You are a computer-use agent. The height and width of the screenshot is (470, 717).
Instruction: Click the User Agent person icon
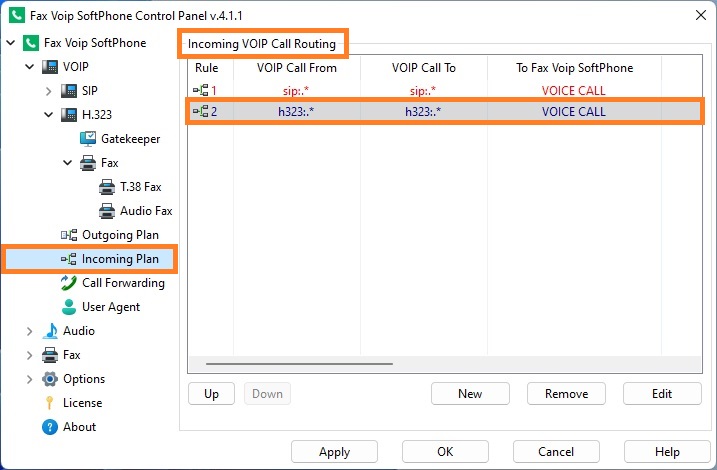pos(69,307)
